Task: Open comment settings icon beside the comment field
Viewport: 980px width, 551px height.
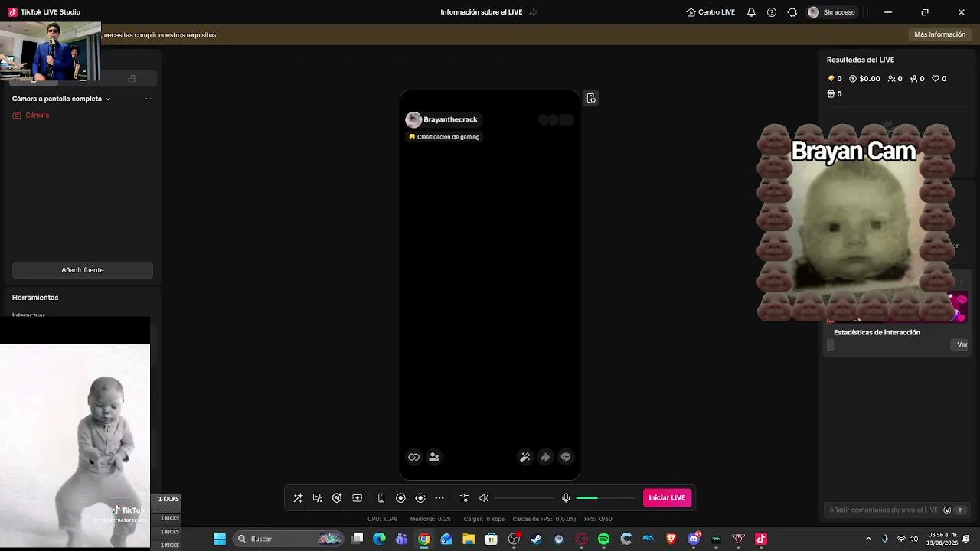Action: pos(947,510)
